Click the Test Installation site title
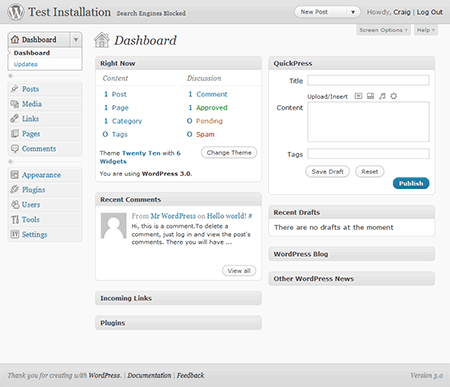Image resolution: width=450 pixels, height=387 pixels. pos(69,12)
